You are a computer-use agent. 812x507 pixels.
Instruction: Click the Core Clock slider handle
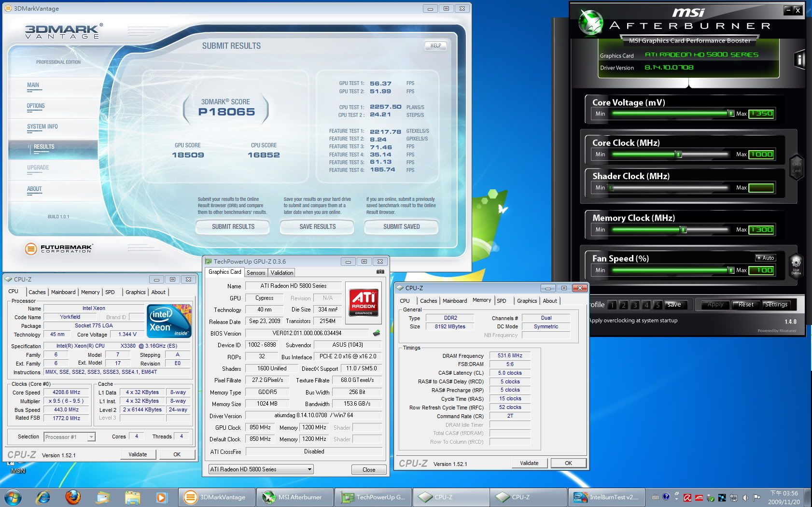[x=679, y=155]
